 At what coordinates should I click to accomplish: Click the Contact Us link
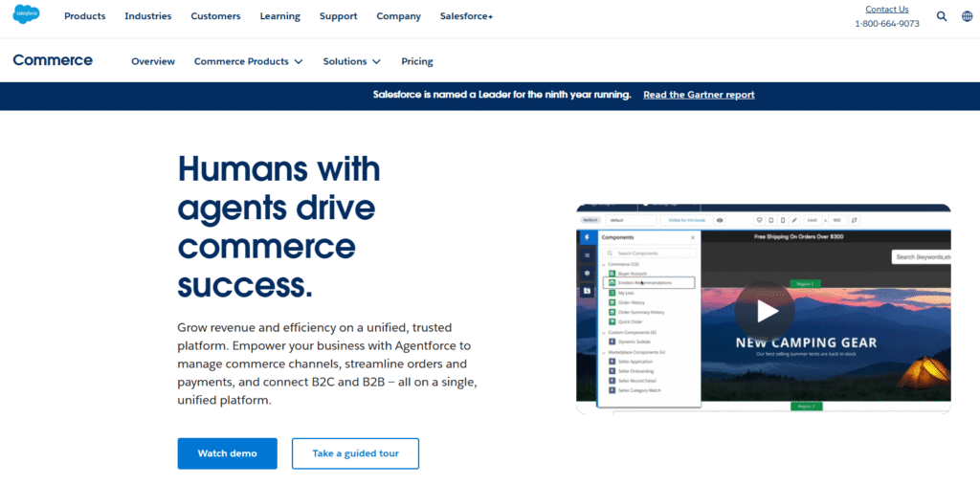pos(887,10)
